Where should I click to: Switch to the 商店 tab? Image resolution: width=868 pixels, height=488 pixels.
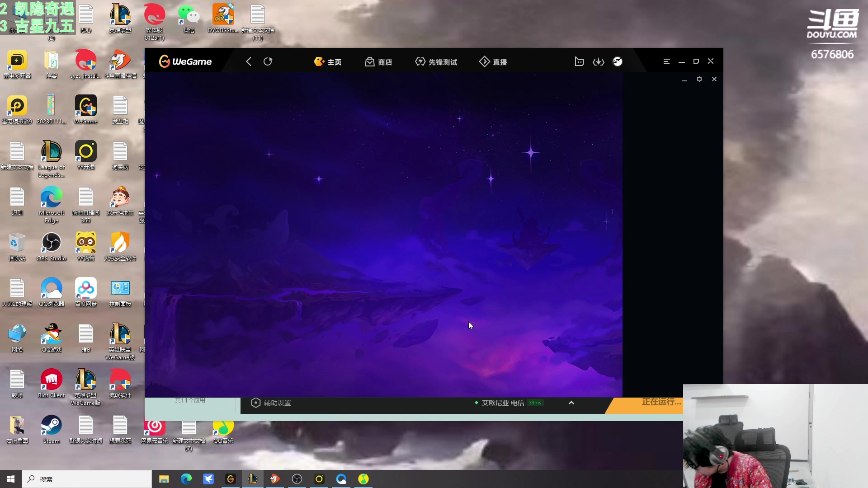[x=378, y=62]
